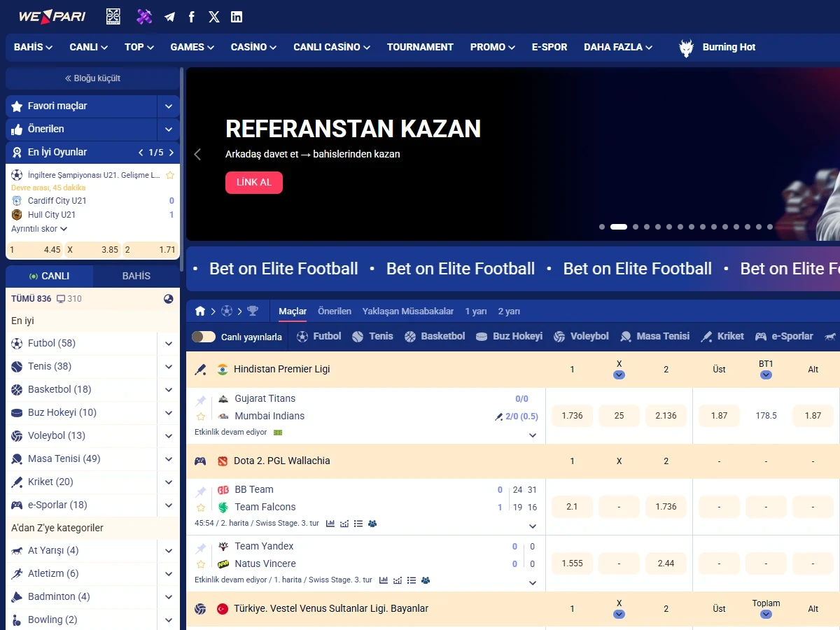Select the Yaklaşan Müsabakalar tab

[408, 311]
